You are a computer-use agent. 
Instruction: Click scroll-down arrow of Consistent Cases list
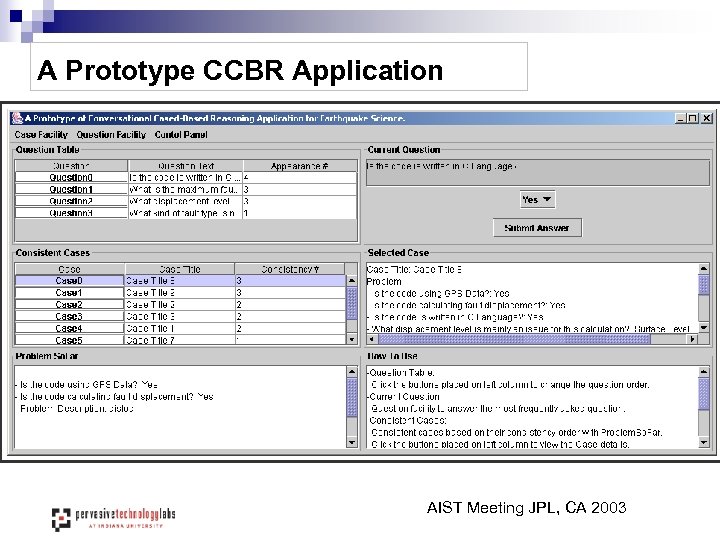click(352, 339)
